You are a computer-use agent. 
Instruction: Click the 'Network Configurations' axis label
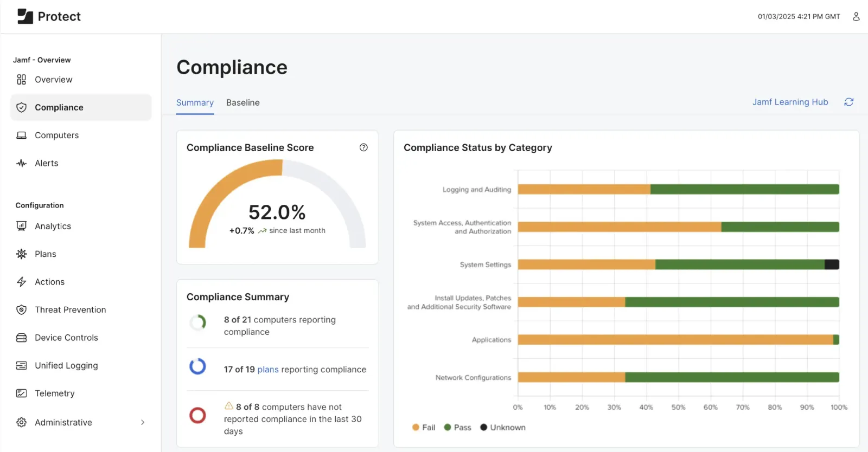click(473, 378)
